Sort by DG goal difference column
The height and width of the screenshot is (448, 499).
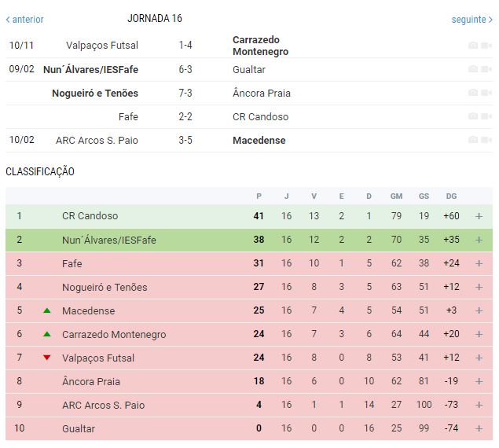(450, 196)
